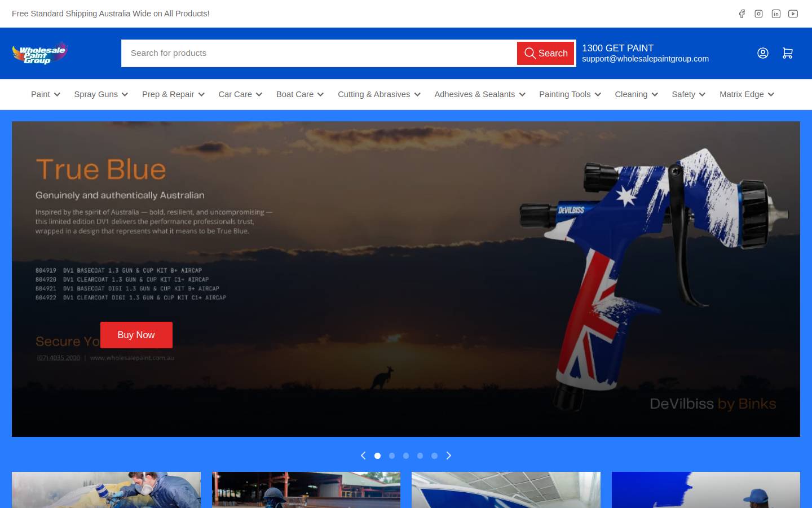Expand the Painting Tools menu
Screen dimensions: 812x508
click(570, 94)
